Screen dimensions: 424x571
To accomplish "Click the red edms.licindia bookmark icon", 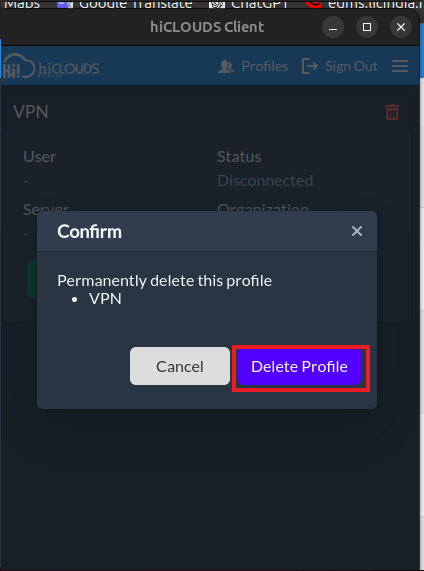I will point(314,3).
